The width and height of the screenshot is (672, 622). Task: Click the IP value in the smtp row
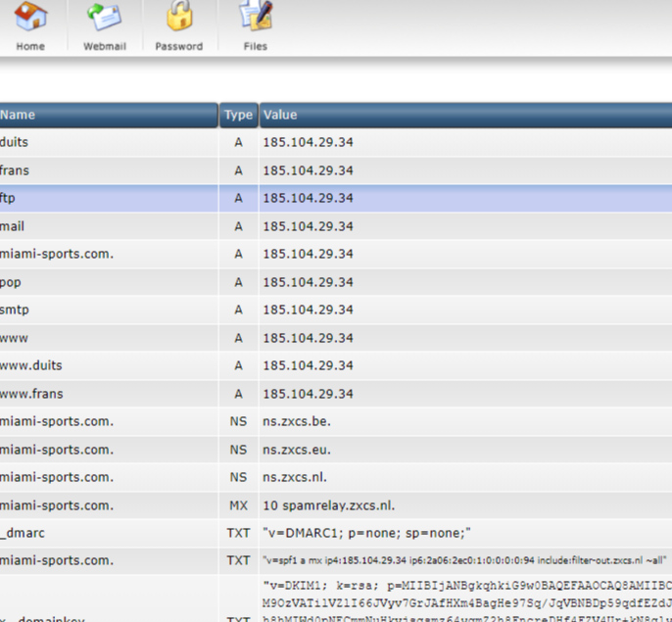308,310
